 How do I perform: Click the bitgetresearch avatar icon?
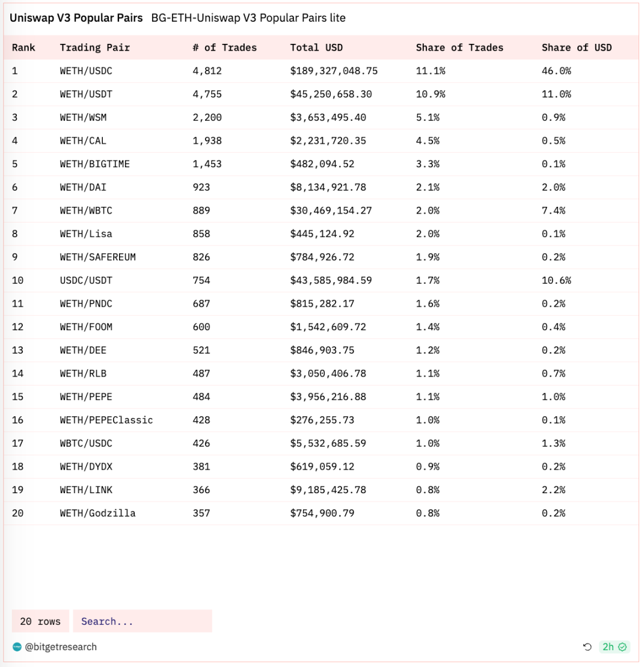coord(17,647)
